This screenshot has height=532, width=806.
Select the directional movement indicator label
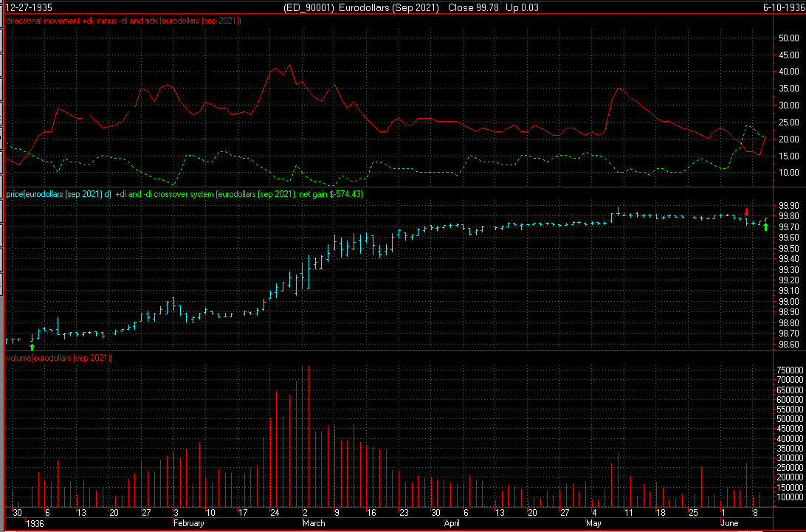pos(124,21)
